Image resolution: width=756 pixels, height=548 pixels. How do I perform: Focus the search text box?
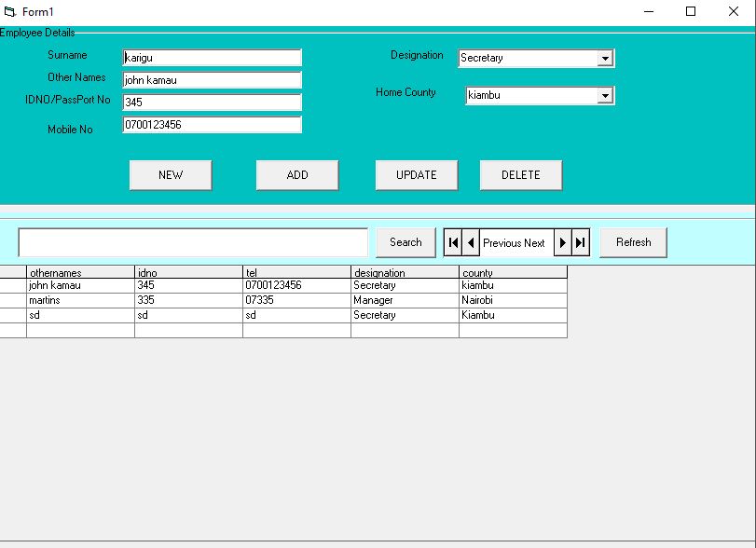pos(193,242)
